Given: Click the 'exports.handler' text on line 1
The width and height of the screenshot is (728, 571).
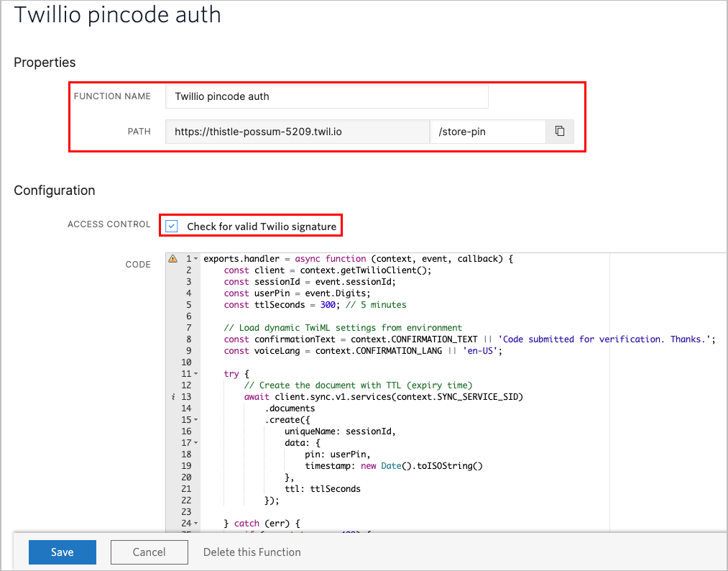Looking at the screenshot, I should pos(241,259).
